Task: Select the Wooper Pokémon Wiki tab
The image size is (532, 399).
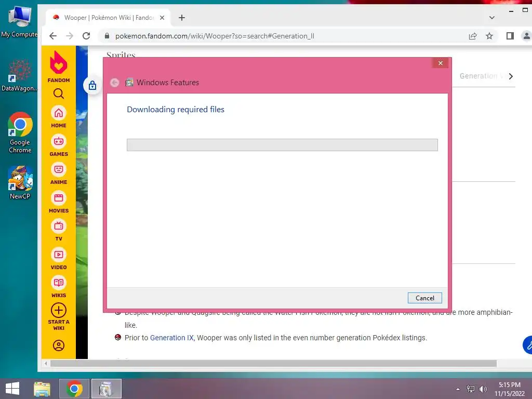Action: pos(108,18)
